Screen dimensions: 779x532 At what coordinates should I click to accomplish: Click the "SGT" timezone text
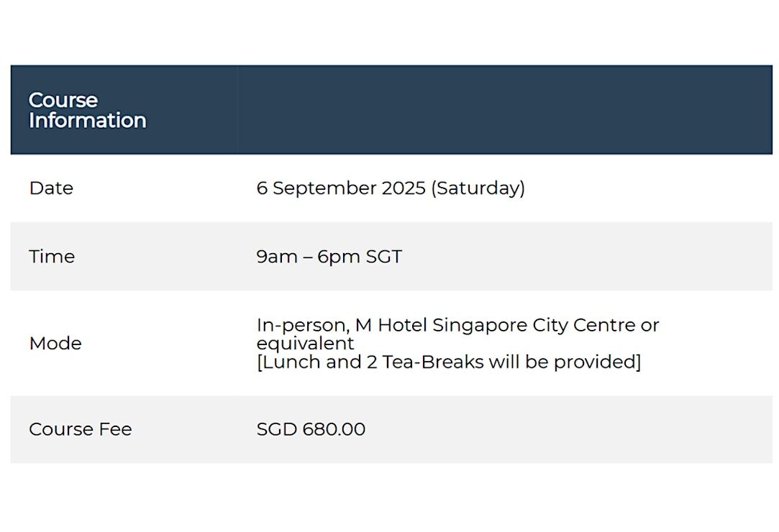(383, 257)
